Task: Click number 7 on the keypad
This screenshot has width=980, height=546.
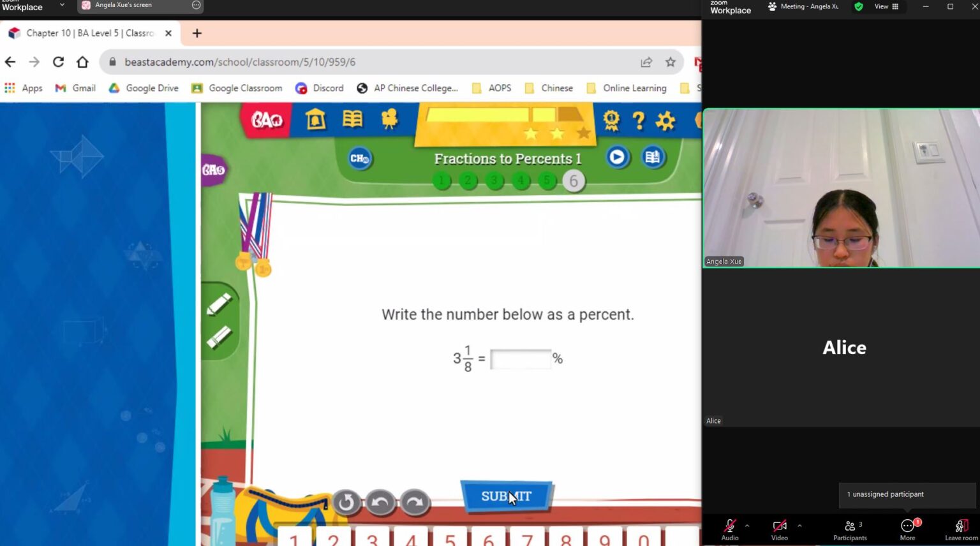Action: (527, 537)
